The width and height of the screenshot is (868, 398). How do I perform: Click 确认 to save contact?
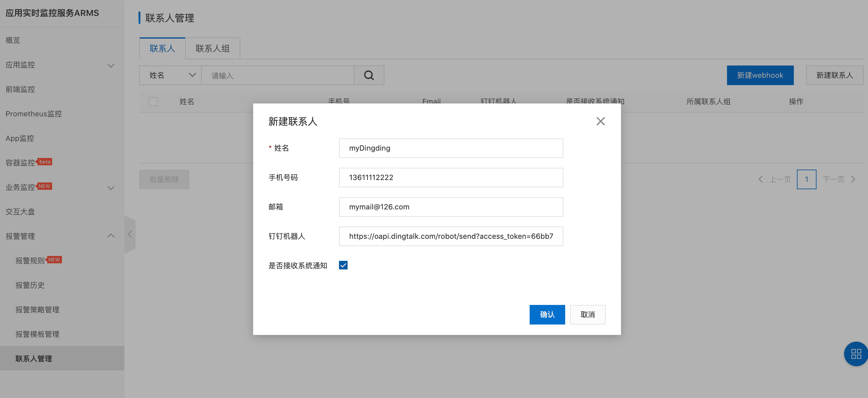tap(547, 314)
